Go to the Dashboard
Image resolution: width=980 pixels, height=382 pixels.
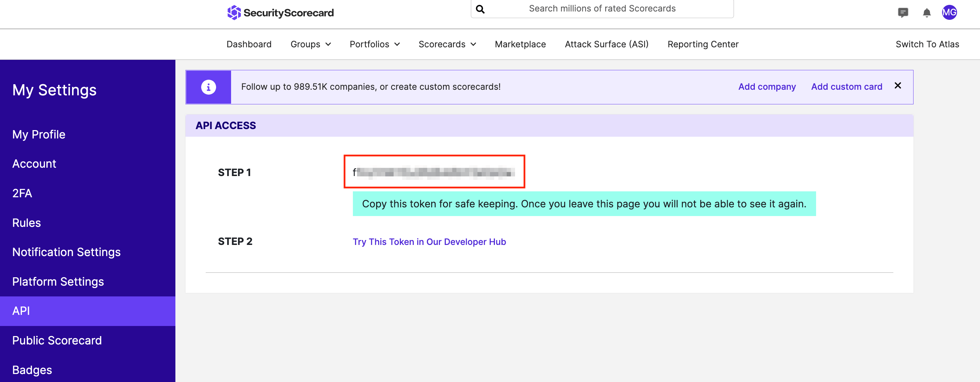point(249,44)
